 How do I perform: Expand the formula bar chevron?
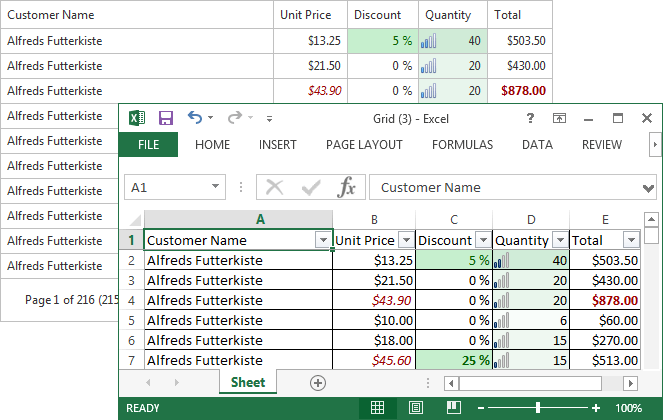[x=649, y=187]
